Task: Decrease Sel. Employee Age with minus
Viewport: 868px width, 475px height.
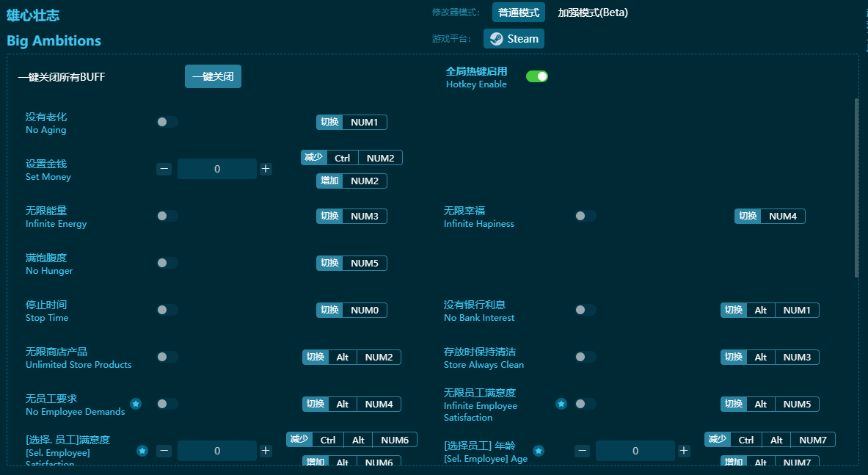Action: 582,451
